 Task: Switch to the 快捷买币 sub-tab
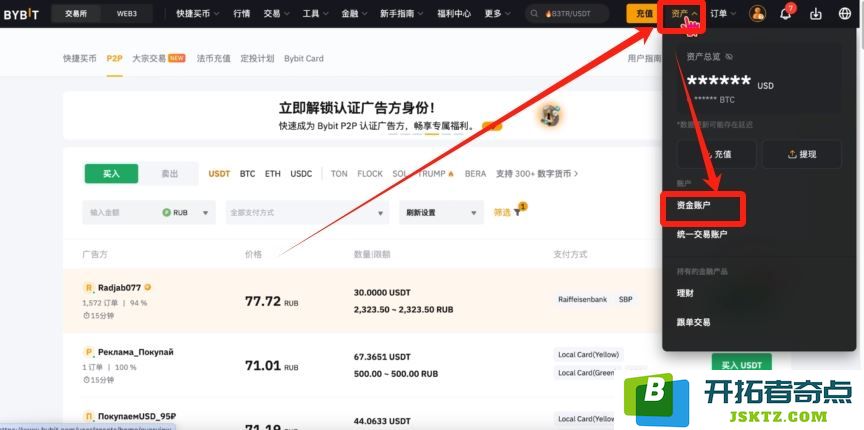coord(79,58)
